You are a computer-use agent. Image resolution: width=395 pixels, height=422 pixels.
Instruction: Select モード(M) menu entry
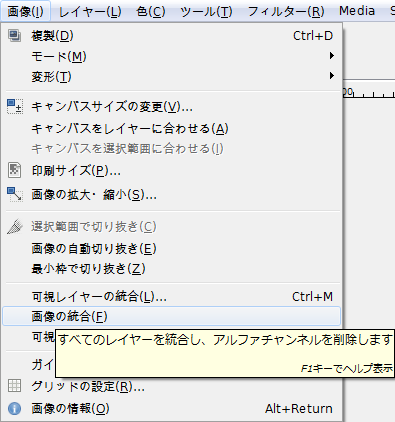pos(171,56)
